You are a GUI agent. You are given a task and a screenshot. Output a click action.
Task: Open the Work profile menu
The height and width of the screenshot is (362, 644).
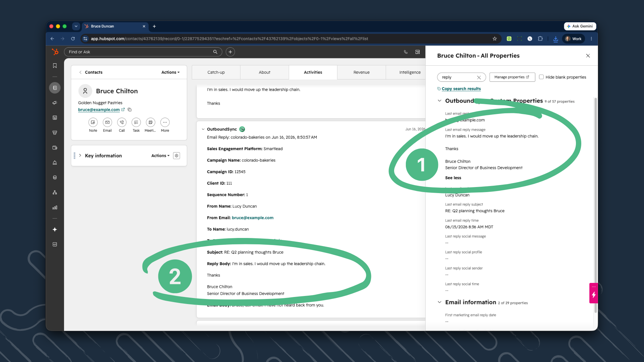(x=574, y=39)
